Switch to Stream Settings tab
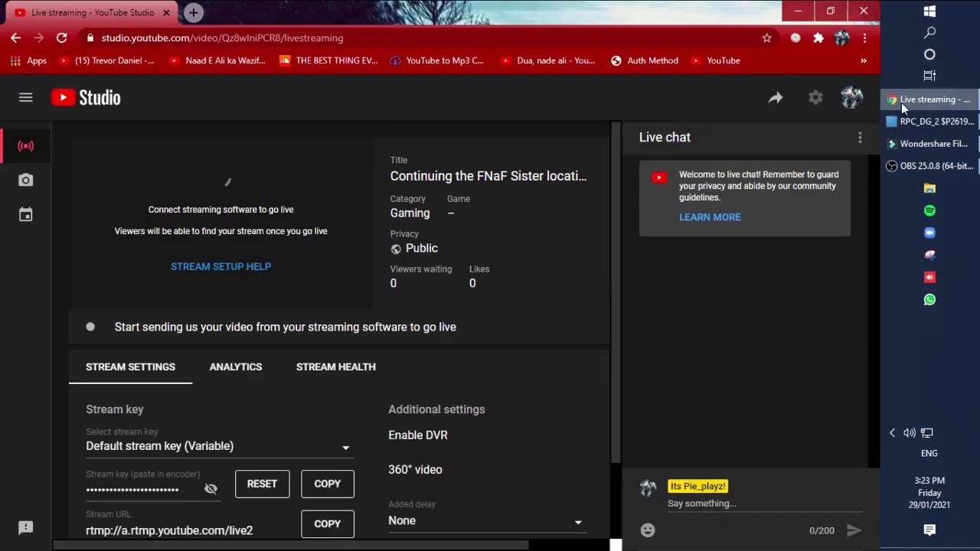 tap(130, 367)
